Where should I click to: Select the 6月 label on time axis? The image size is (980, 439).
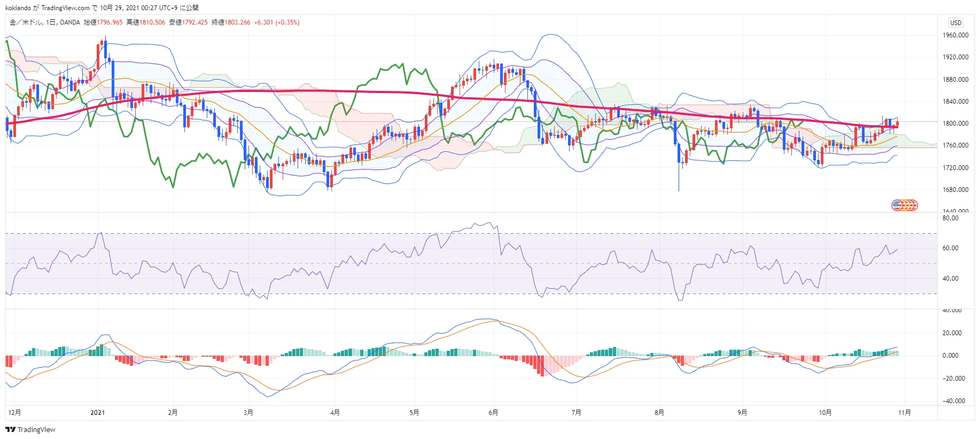493,412
